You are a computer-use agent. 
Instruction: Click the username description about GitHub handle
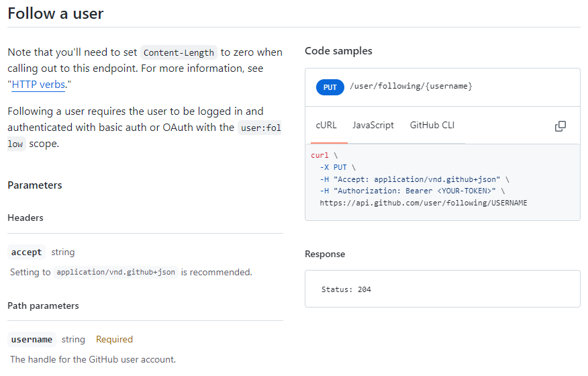(93, 359)
